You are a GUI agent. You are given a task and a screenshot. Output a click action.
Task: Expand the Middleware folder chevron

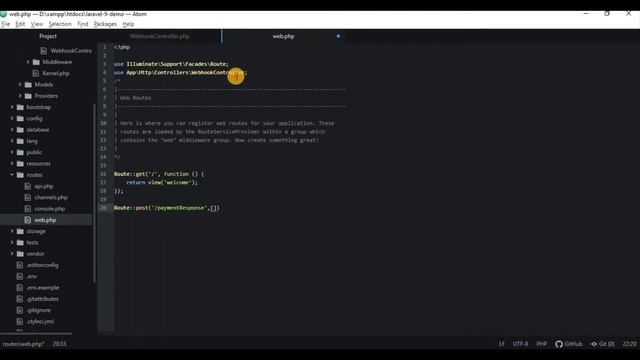point(28,62)
